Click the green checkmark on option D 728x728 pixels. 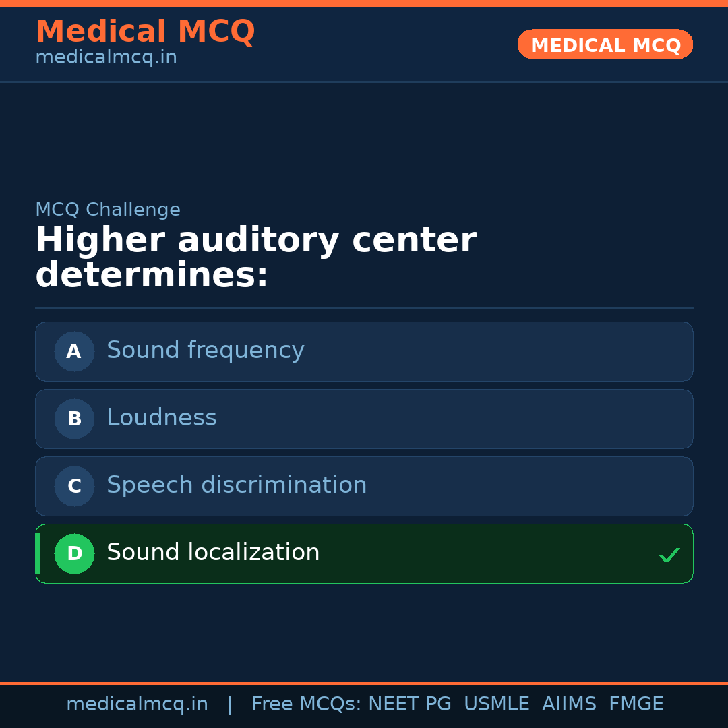coord(669,555)
